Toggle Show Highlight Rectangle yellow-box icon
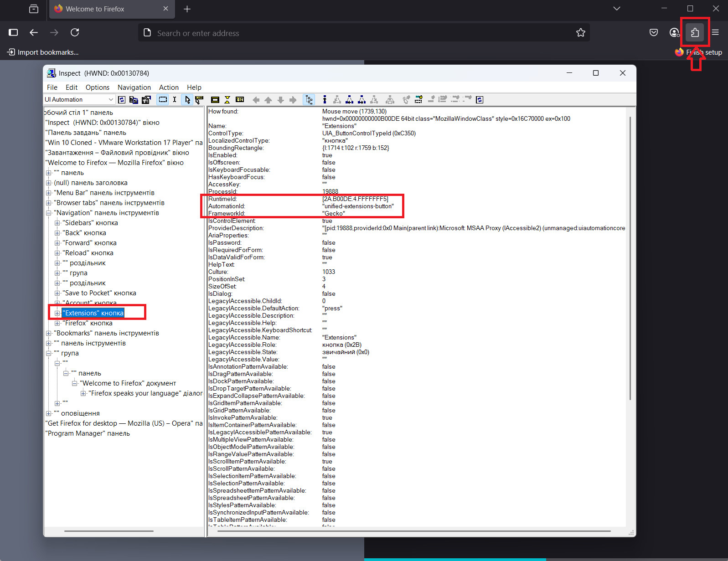This screenshot has width=728, height=561. coord(215,100)
